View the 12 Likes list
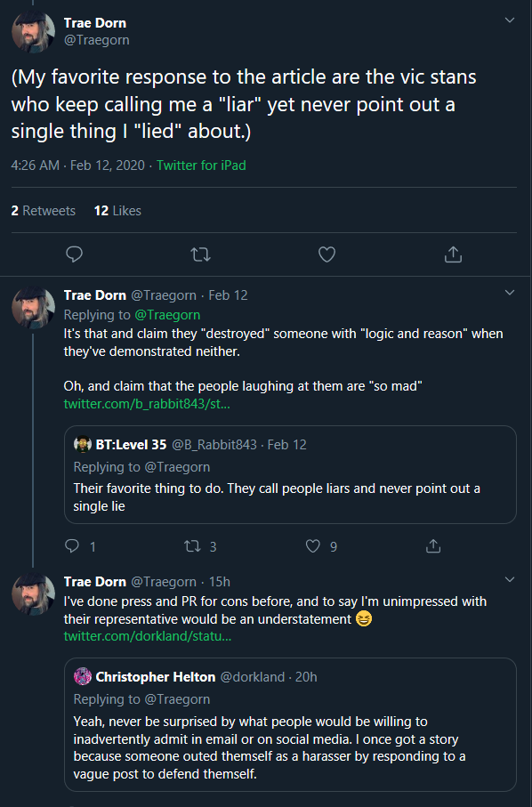 coord(117,211)
